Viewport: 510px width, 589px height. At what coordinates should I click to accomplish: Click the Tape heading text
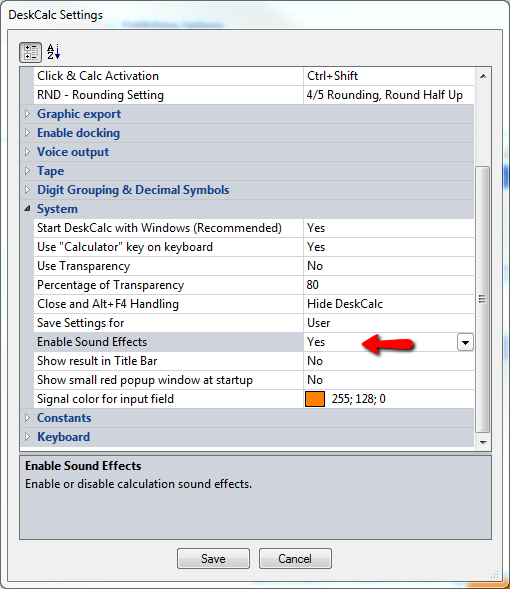pos(50,171)
